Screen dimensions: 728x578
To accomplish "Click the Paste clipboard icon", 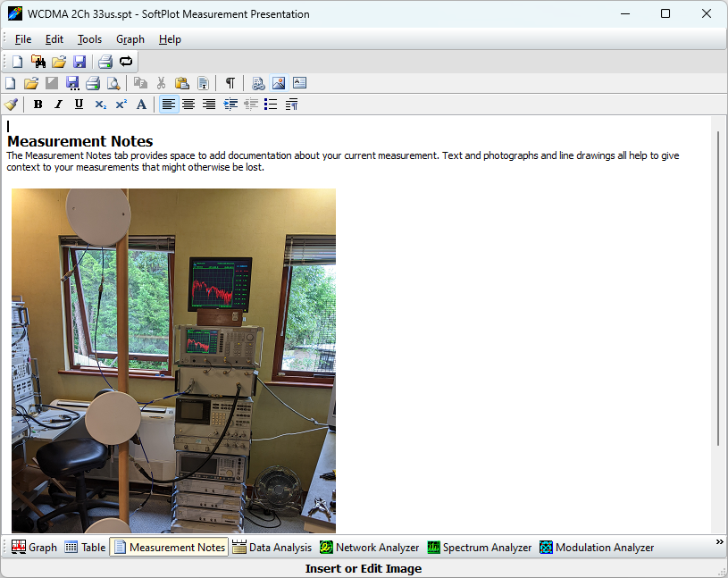I will pyautogui.click(x=182, y=83).
